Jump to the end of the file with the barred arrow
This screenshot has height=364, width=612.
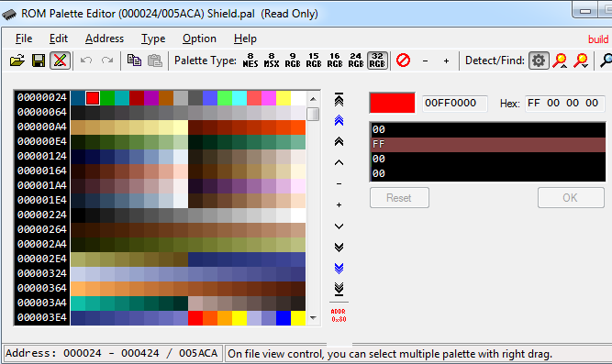point(339,289)
